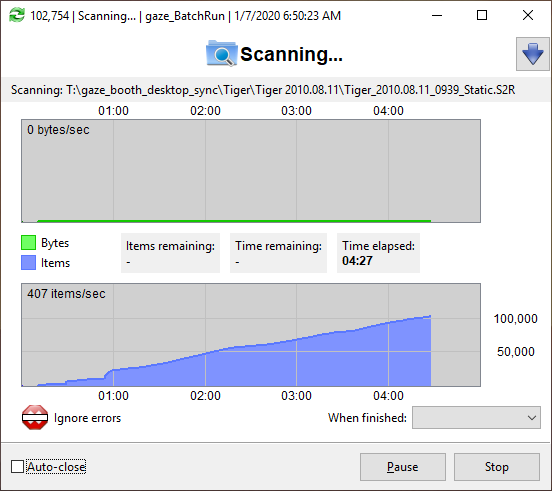Open the When finished dropdown

[x=476, y=417]
